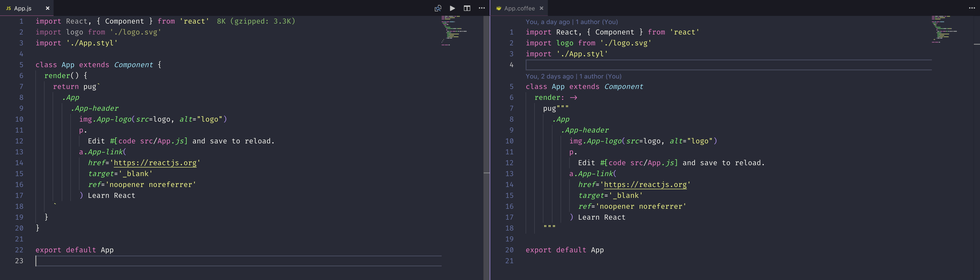Switch to the App.coffee tab

pos(519,8)
